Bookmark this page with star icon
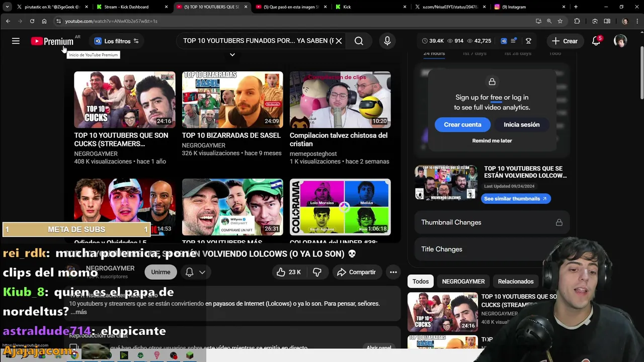The image size is (644, 362). [x=560, y=21]
